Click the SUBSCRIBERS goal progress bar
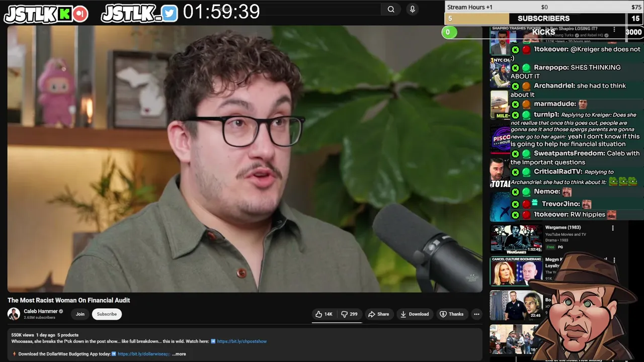Viewport: 644px width, 362px height. pyautogui.click(x=543, y=19)
